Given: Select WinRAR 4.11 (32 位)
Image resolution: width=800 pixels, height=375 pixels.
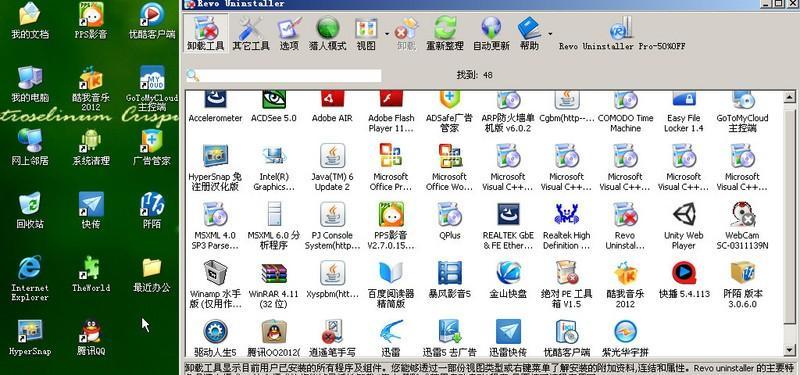Looking at the screenshot, I should pyautogui.click(x=273, y=284).
